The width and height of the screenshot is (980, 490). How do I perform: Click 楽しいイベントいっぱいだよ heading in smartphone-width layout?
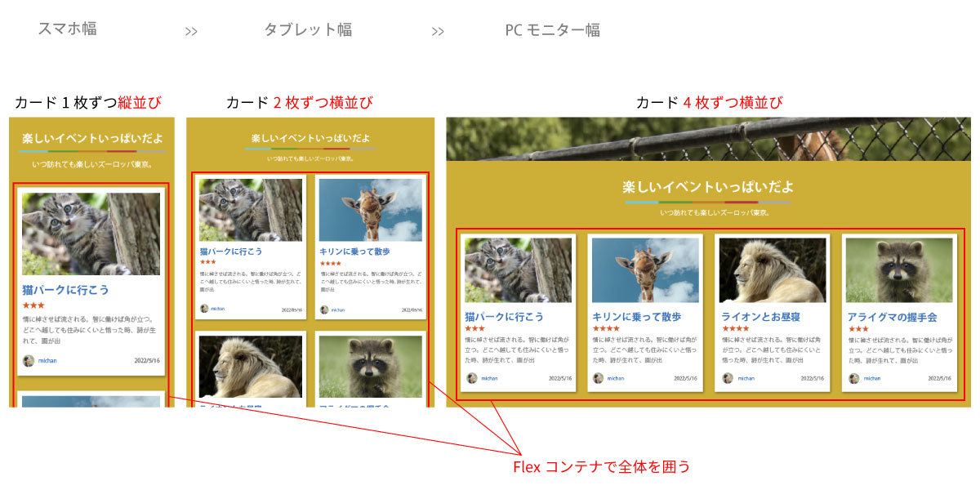point(92,138)
